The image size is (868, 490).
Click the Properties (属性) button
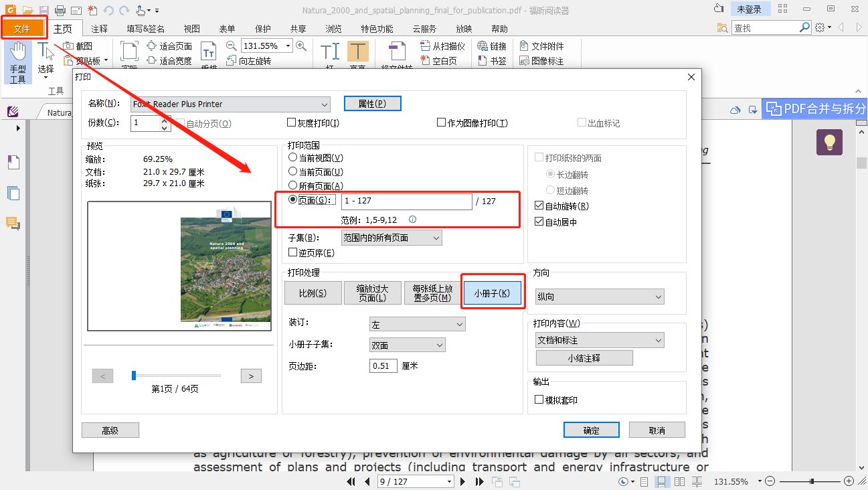(373, 104)
